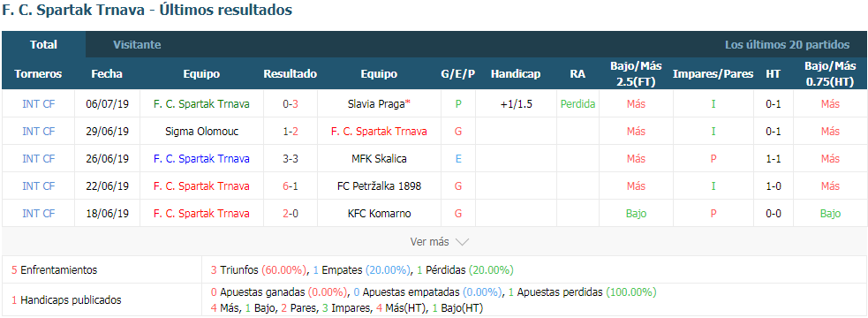Screen dimensions: 868x318
Task: Open the 6-1 match result
Action: [x=291, y=186]
